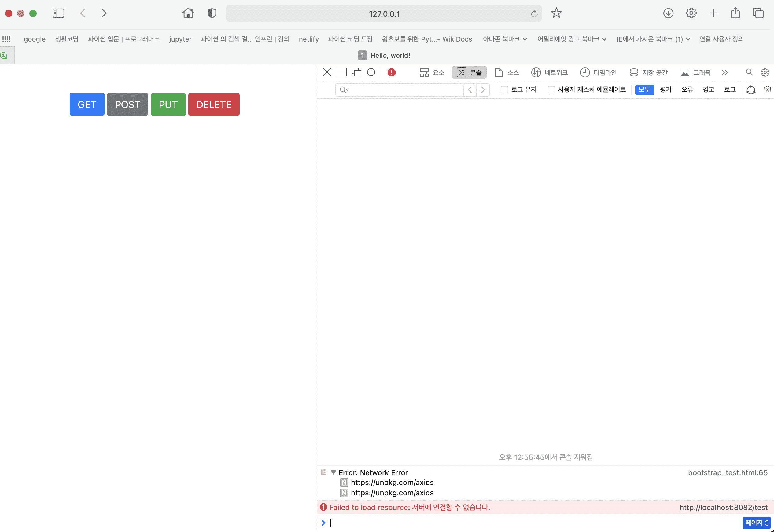Click the console reload icon
The width and height of the screenshot is (774, 532).
pyautogui.click(x=751, y=90)
